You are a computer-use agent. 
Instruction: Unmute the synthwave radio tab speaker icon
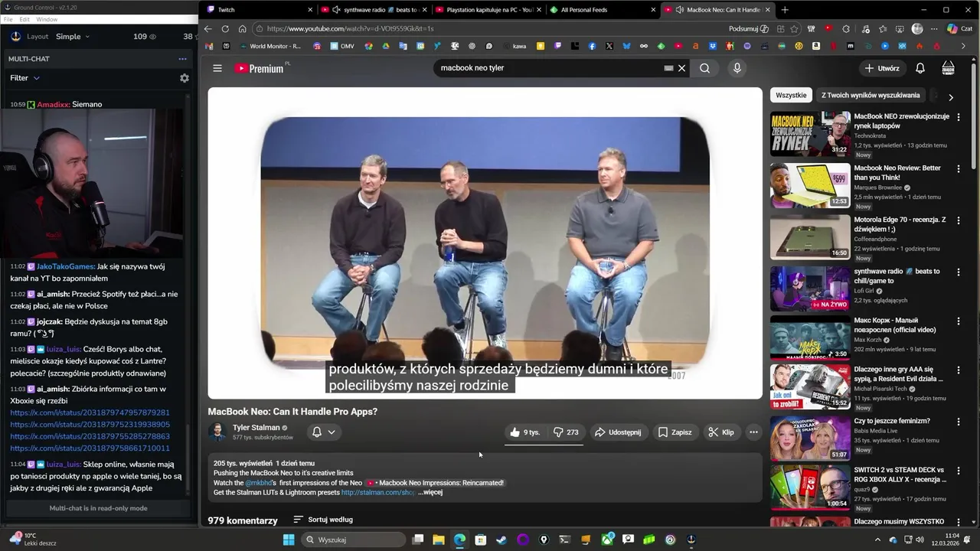pos(336,10)
